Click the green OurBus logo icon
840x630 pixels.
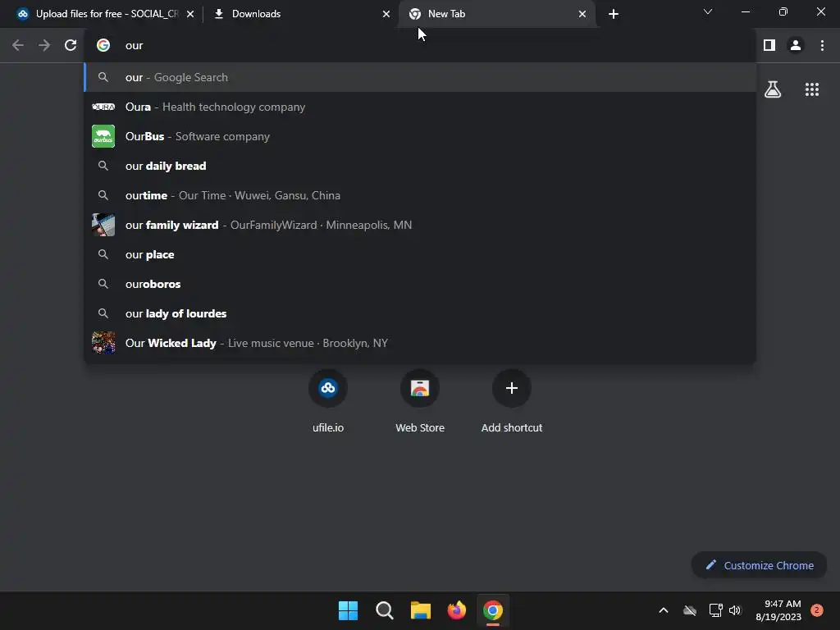pos(103,136)
